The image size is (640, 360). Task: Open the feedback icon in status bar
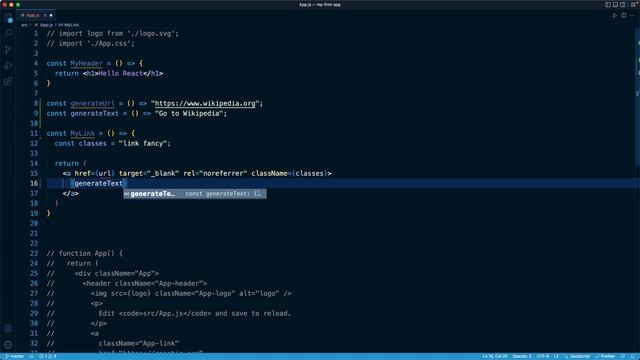tap(623, 356)
